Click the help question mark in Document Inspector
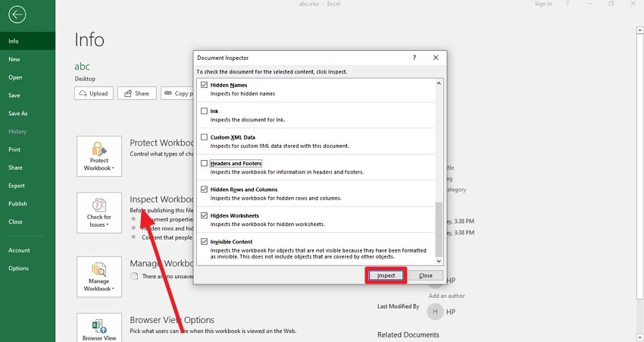 (414, 58)
